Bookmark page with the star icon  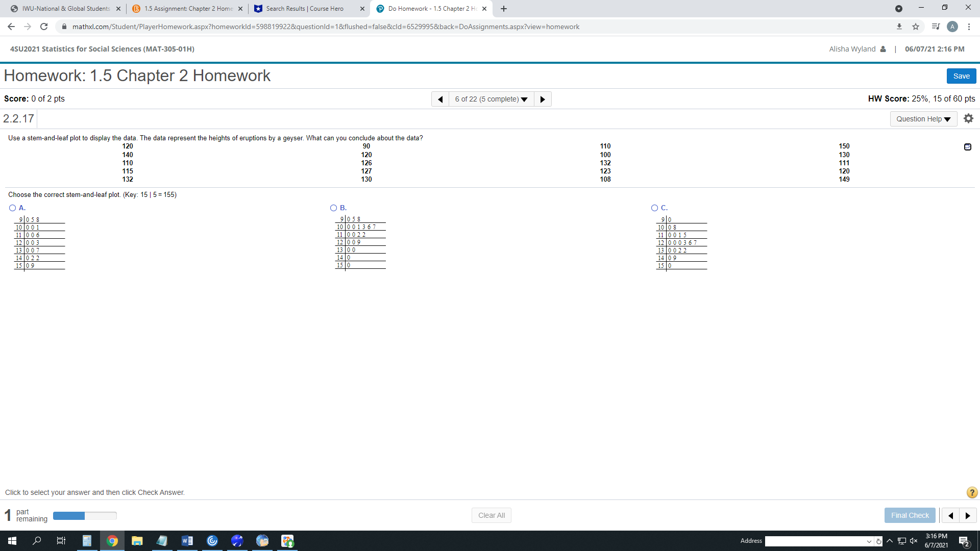(x=916, y=27)
